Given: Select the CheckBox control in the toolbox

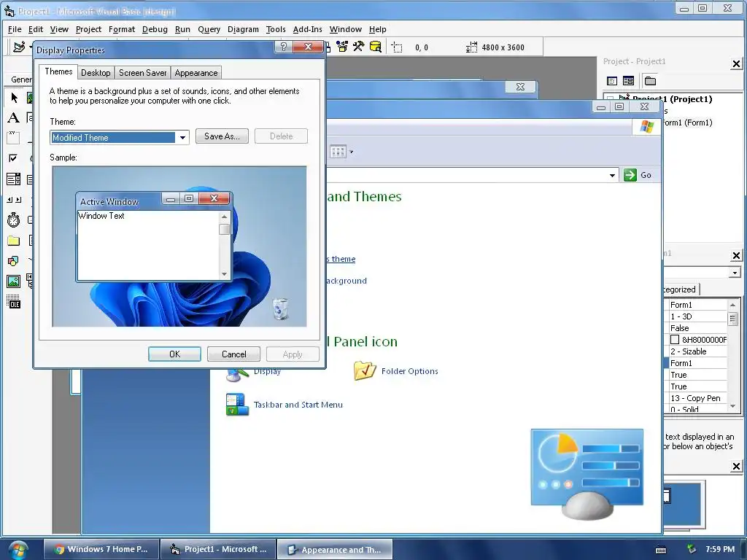Looking at the screenshot, I should (13, 158).
